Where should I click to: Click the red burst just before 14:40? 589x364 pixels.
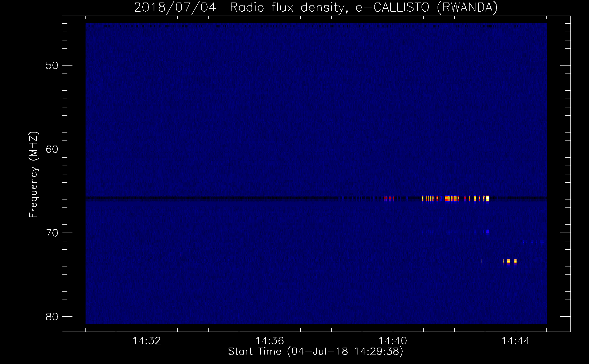(x=390, y=198)
